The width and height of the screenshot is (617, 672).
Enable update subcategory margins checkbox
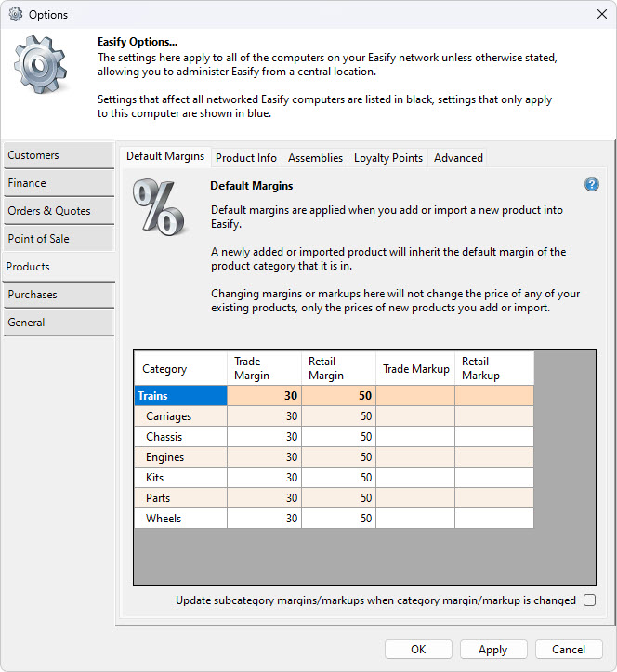coord(589,600)
